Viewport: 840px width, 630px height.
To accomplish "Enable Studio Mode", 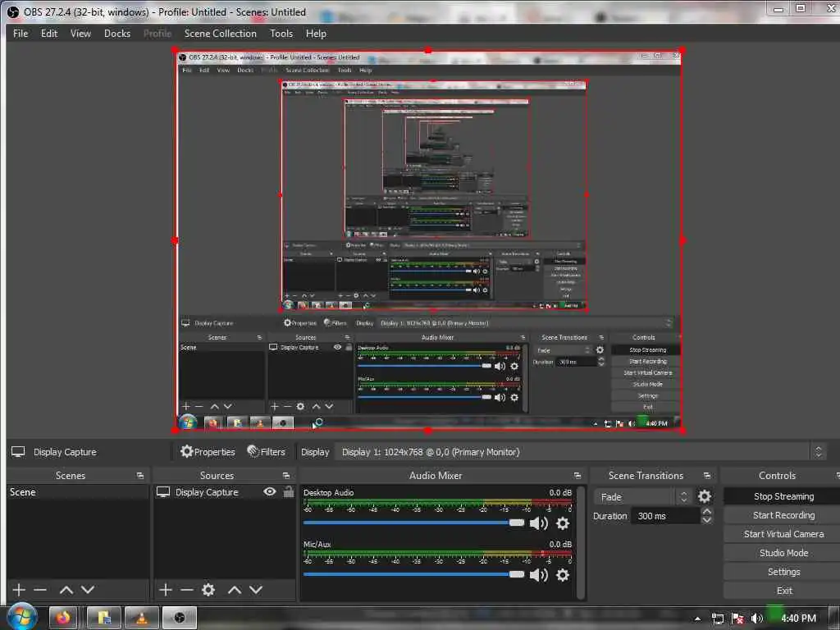I will (x=783, y=552).
